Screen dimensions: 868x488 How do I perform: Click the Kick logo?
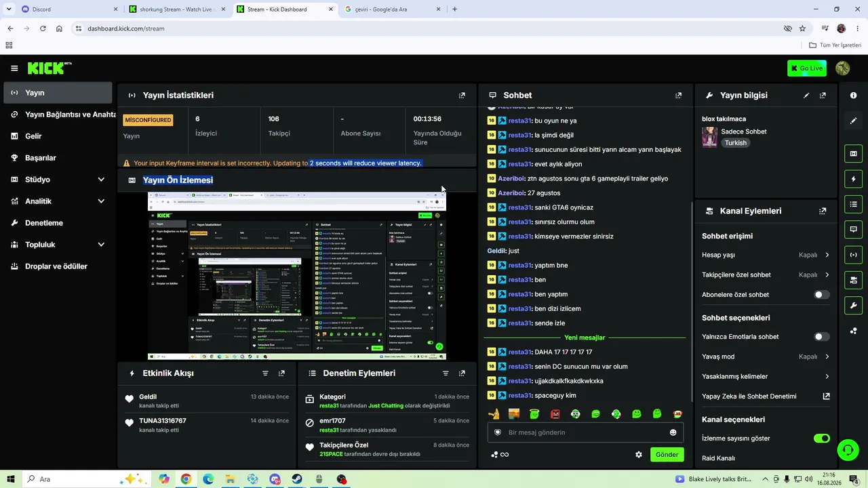point(50,68)
